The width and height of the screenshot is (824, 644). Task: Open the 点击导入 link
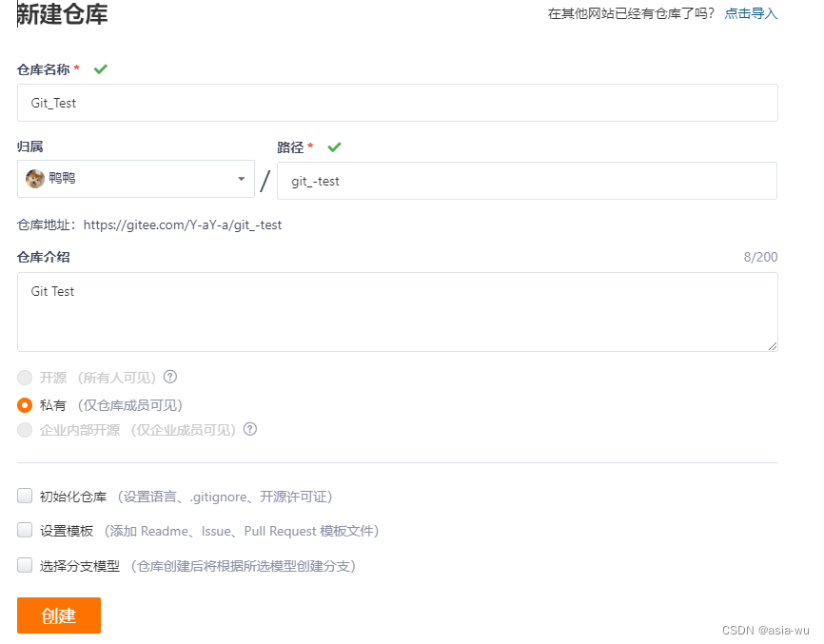pos(751,13)
